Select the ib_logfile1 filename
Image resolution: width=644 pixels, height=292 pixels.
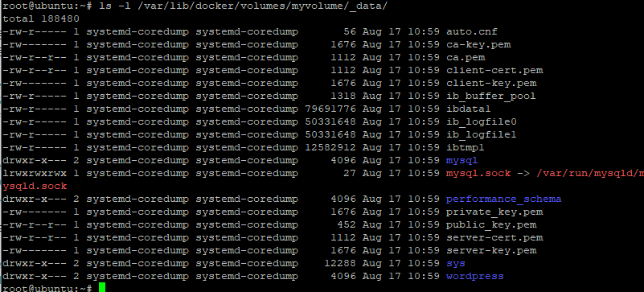(482, 134)
